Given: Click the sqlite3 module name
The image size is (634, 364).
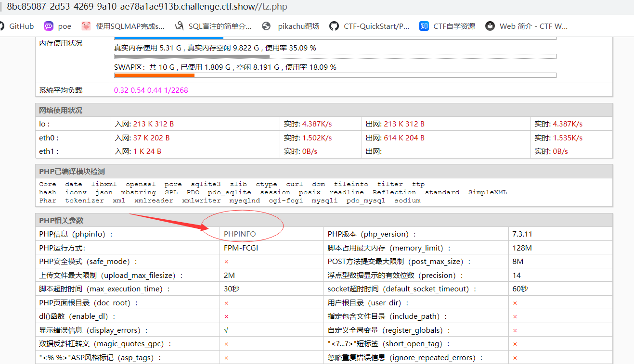Looking at the screenshot, I should [206, 184].
